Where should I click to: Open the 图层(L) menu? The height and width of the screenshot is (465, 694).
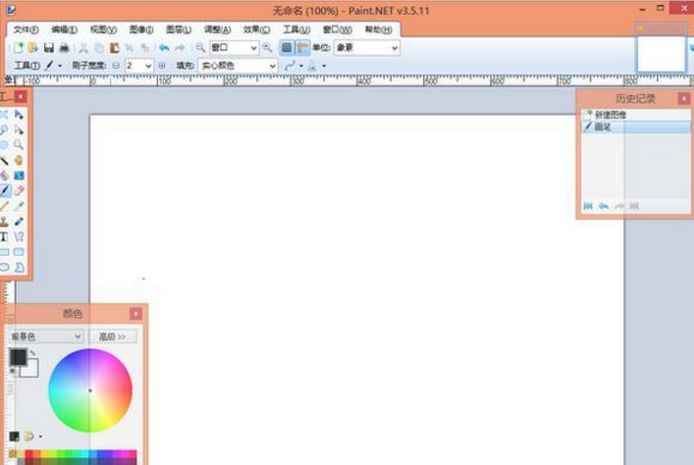(179, 30)
